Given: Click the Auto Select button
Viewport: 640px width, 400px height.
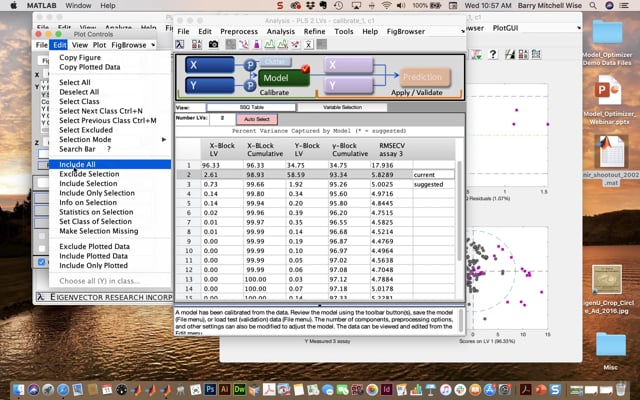Looking at the screenshot, I should tap(257, 119).
